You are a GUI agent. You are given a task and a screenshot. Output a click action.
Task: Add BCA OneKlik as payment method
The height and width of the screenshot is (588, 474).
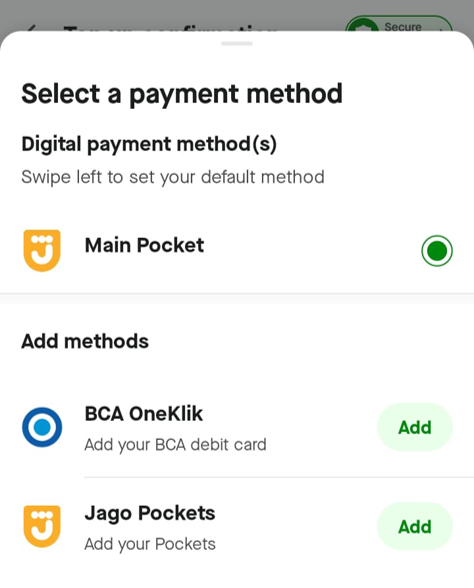tap(415, 427)
